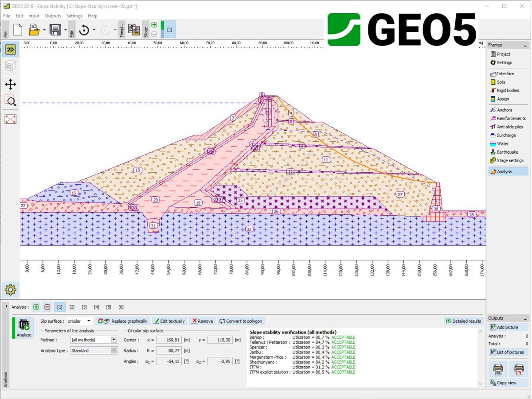
Task: Add a new analysis with green plus
Action: coord(36,307)
